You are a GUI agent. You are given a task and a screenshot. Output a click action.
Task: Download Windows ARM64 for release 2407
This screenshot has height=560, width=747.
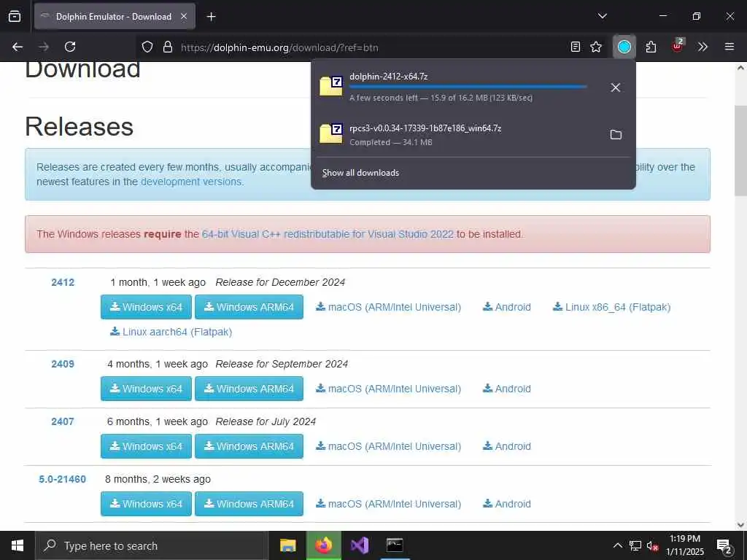pos(249,446)
